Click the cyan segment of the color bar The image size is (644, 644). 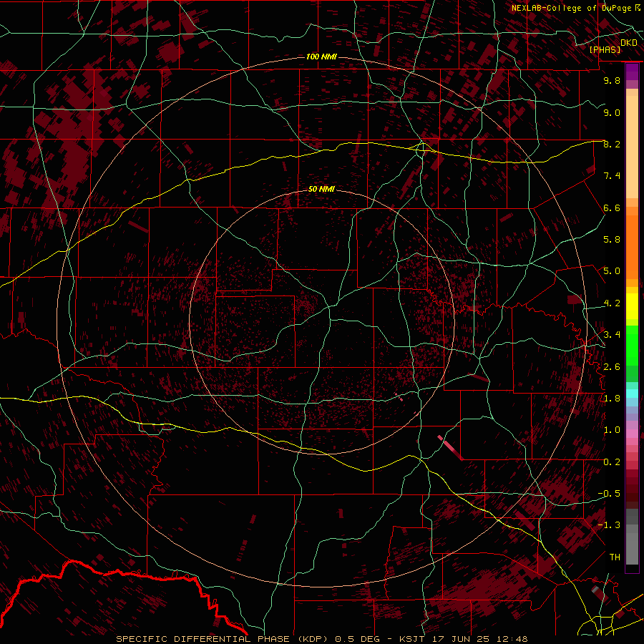[632, 393]
